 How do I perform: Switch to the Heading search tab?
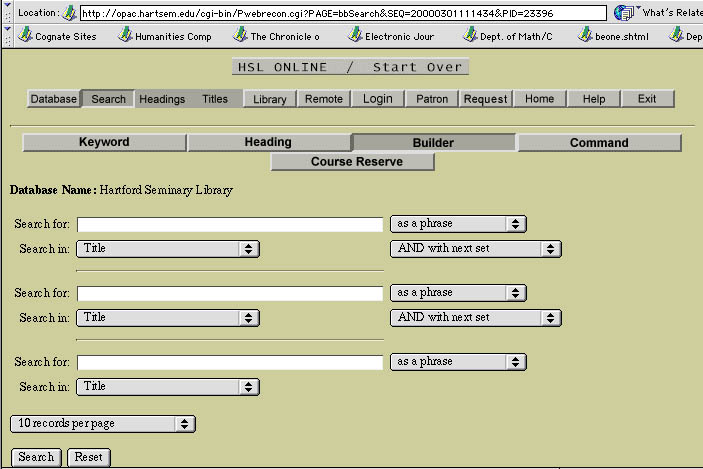pos(268,142)
